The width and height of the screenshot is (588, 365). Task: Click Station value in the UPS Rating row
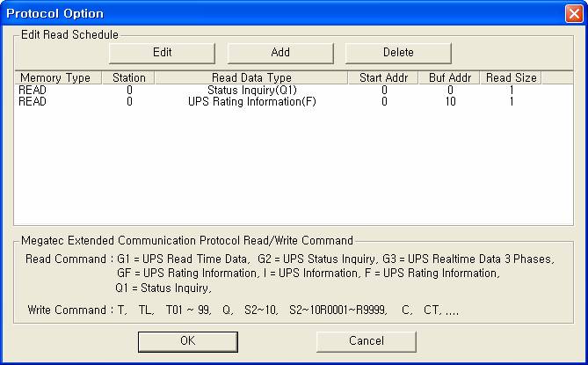tap(129, 101)
